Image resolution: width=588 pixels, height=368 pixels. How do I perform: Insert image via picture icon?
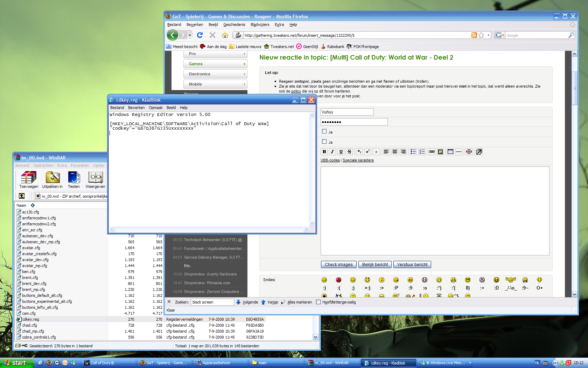(440, 152)
